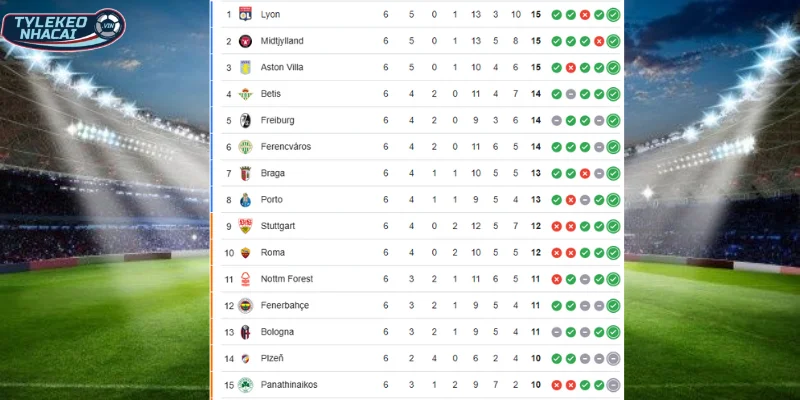
Task: Click Betis's first grey draw indicator
Action: point(570,94)
